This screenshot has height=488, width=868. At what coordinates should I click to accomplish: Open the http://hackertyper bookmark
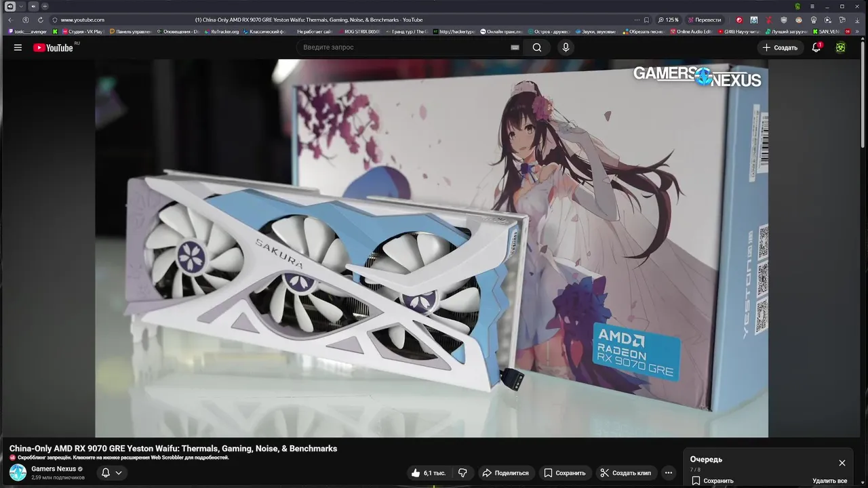tap(454, 31)
